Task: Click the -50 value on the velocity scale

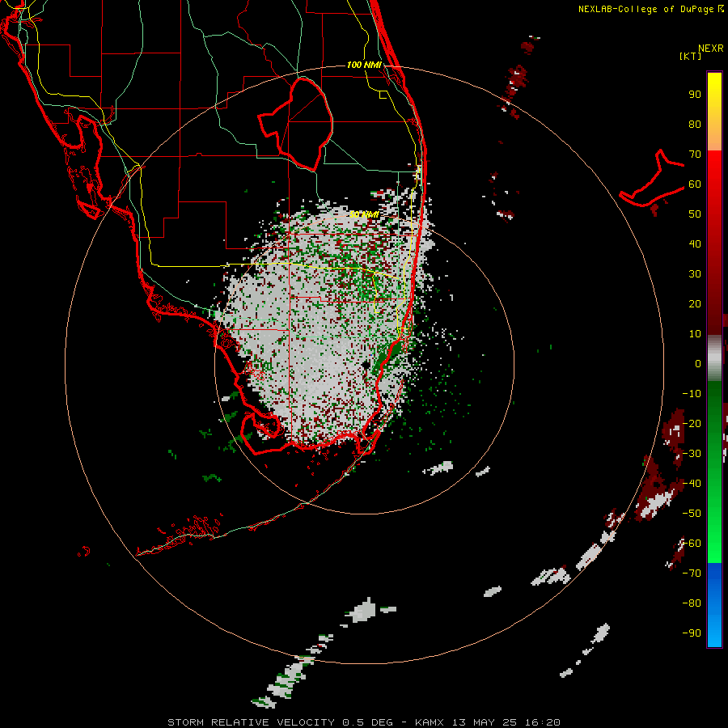Action: coord(692,514)
